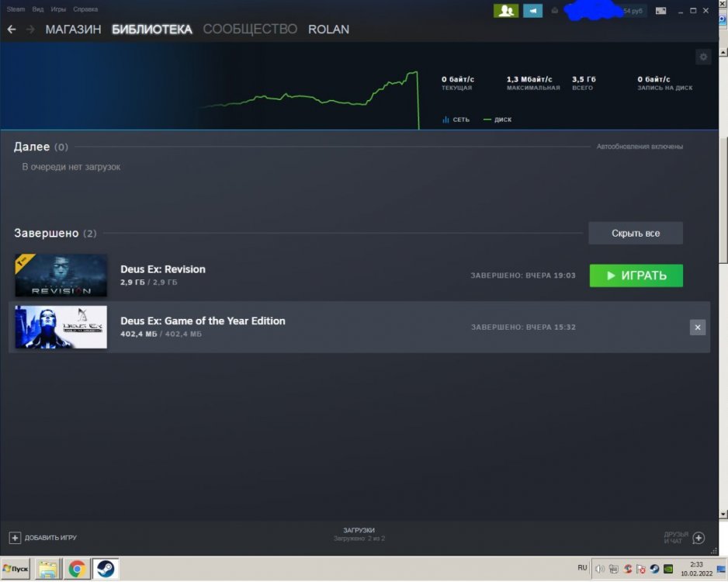Viewport: 728px width, 582px height.
Task: Switch to the СООБЩЕСТВО tab
Action: pyautogui.click(x=250, y=29)
